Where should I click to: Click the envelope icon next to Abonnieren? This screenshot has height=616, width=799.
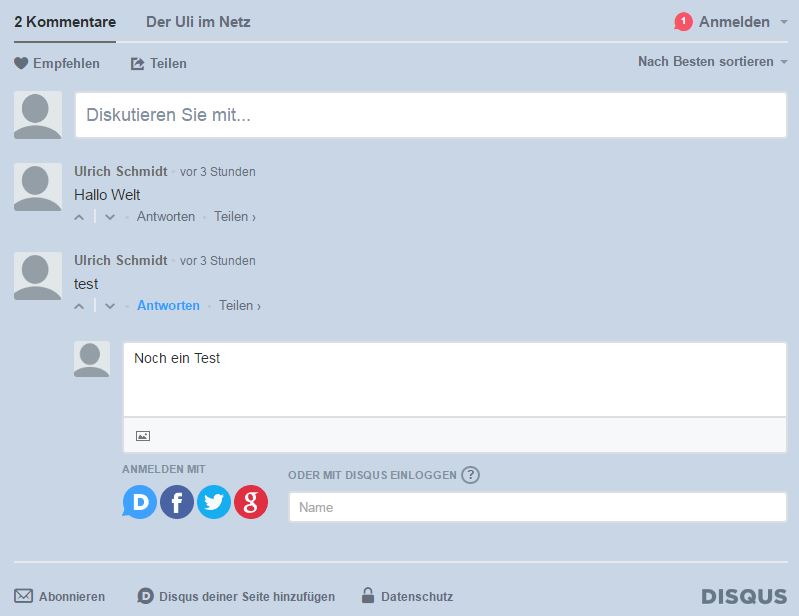(x=23, y=596)
